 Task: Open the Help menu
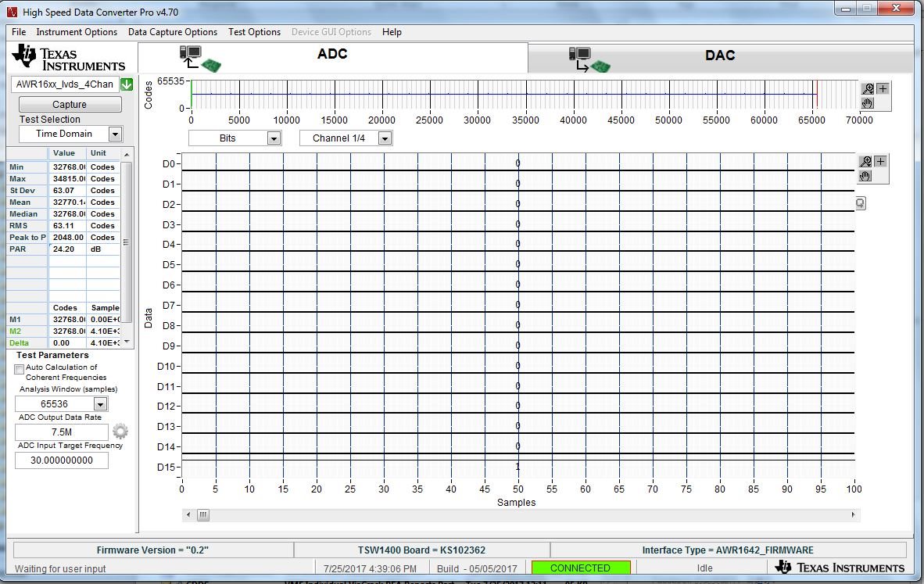(392, 32)
